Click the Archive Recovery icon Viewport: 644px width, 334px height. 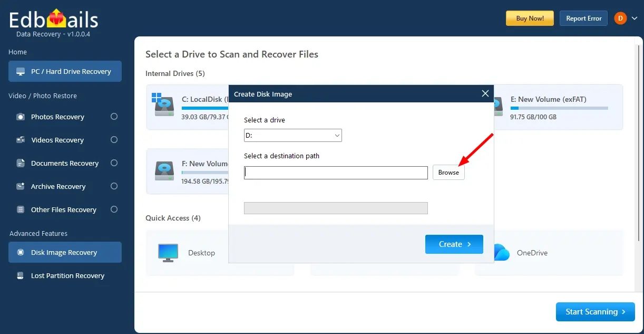coord(21,186)
